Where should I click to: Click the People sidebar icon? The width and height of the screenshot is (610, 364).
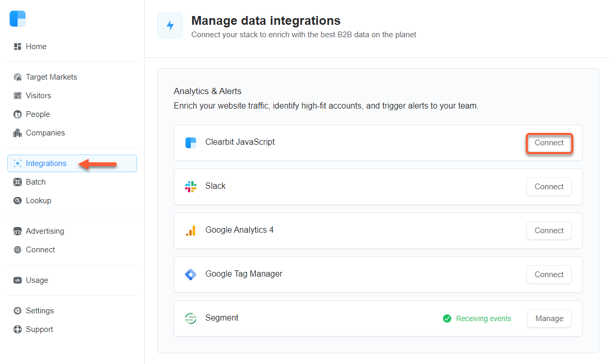18,114
